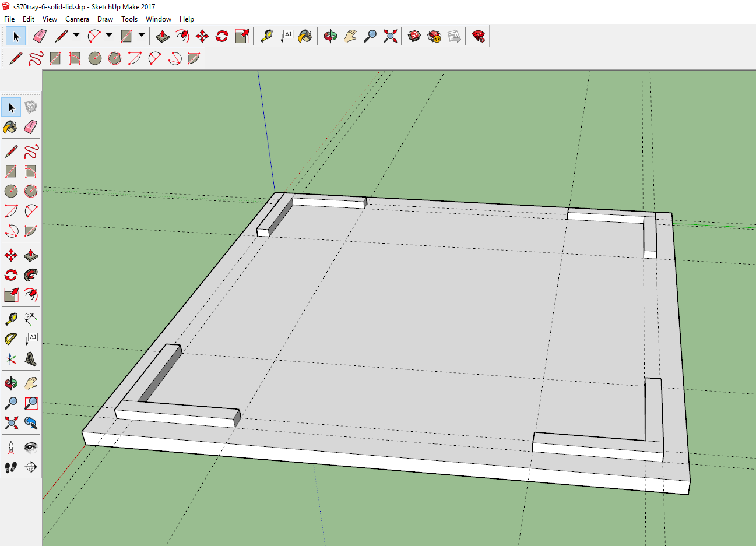Image resolution: width=756 pixels, height=546 pixels.
Task: Open the 3D Warehouse icon
Action: coord(414,36)
